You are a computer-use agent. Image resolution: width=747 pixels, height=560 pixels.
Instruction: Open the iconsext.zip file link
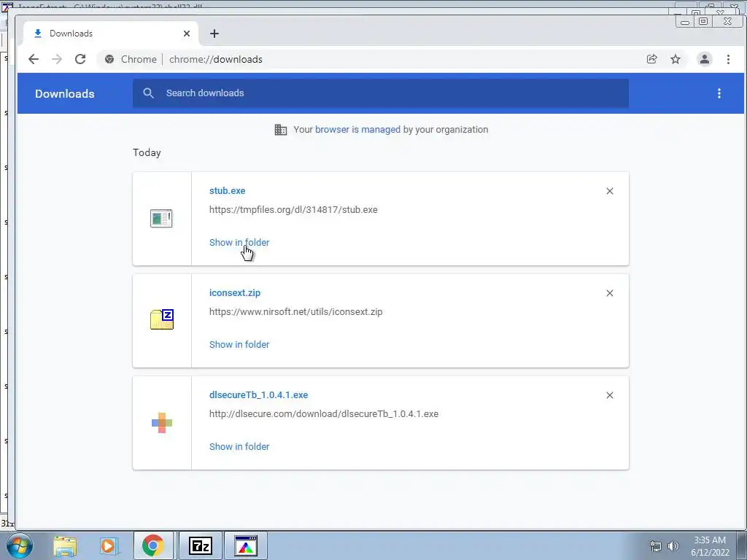[235, 293]
